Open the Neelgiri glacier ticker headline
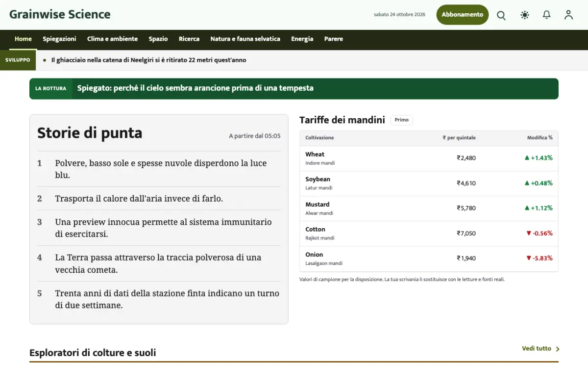Image resolution: width=588 pixels, height=368 pixels. (x=148, y=60)
